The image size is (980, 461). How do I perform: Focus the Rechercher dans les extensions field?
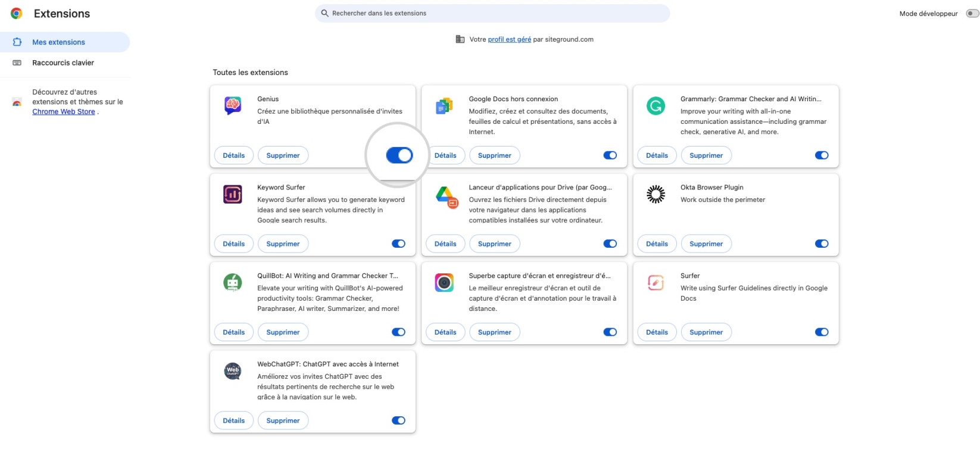[492, 13]
